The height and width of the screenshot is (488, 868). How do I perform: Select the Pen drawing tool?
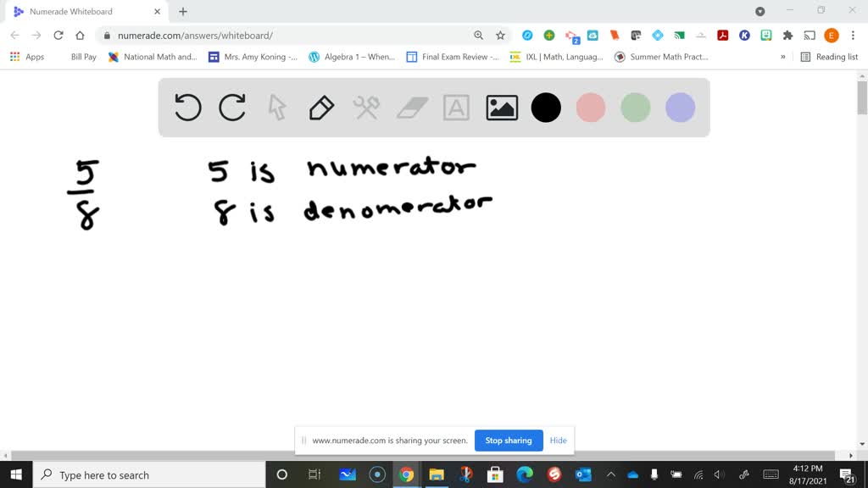click(321, 108)
